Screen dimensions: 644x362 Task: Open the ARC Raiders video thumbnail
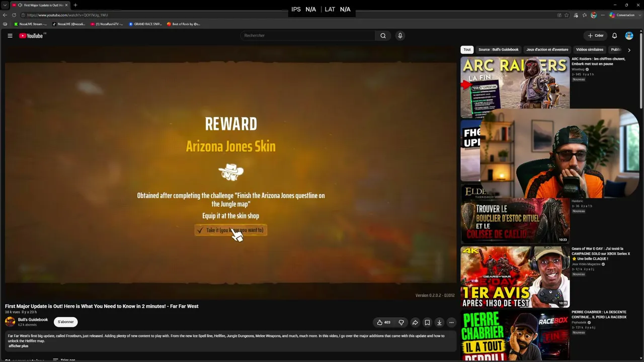(x=515, y=87)
